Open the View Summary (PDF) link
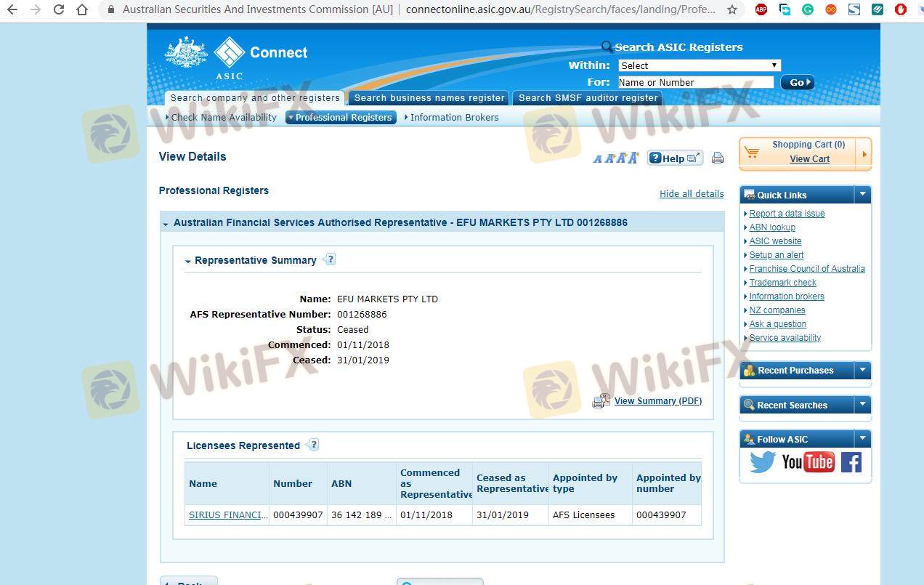The image size is (924, 585). pyautogui.click(x=657, y=401)
